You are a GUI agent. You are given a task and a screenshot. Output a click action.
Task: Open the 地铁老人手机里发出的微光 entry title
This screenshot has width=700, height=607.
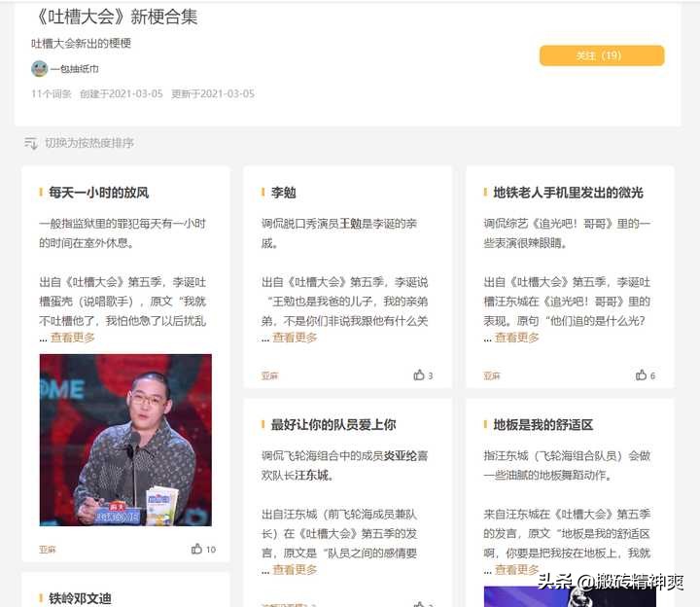(568, 193)
